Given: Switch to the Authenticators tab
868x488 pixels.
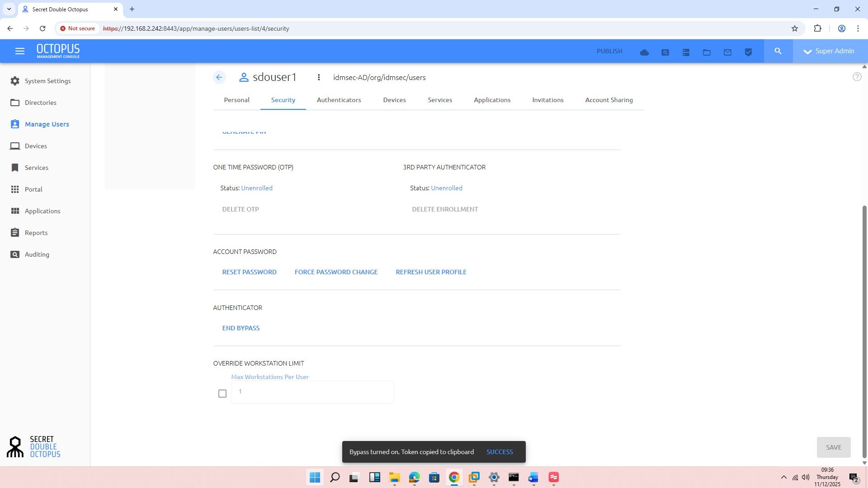Looking at the screenshot, I should [x=339, y=100].
